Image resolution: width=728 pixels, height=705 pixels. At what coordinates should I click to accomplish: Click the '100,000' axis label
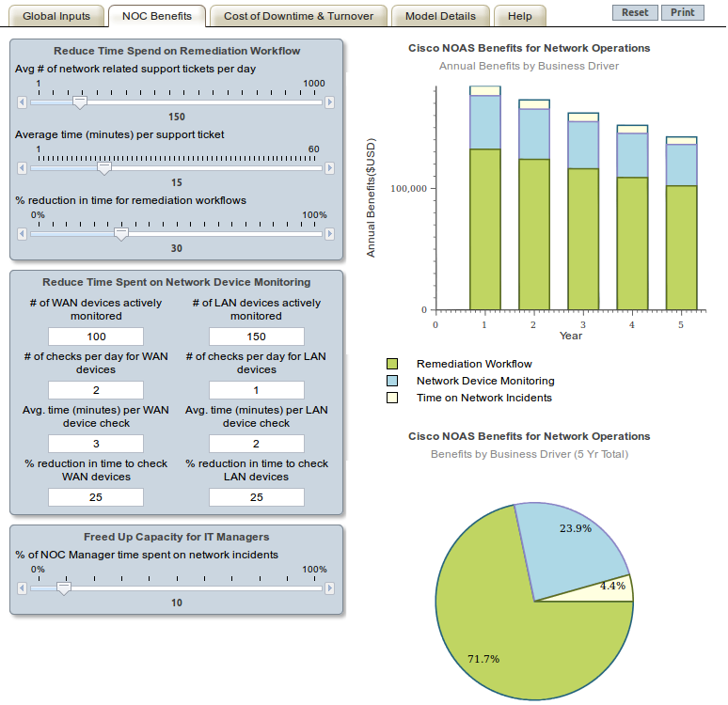point(408,188)
